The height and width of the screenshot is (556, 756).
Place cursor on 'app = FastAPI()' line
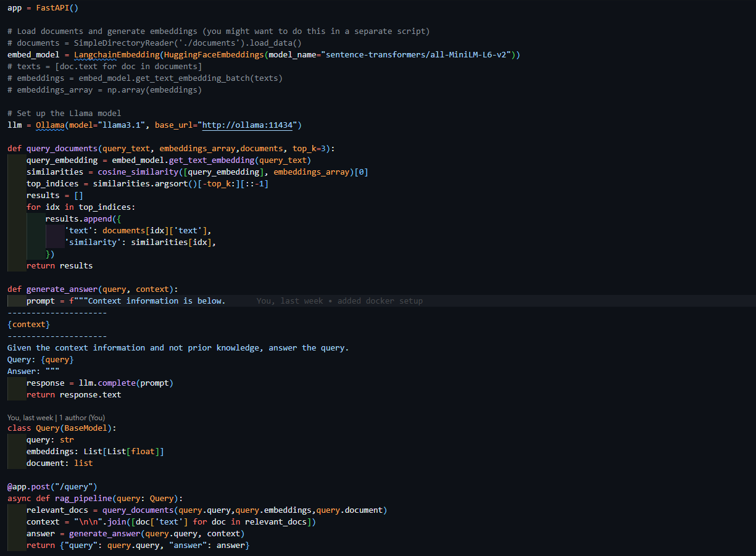(43, 8)
